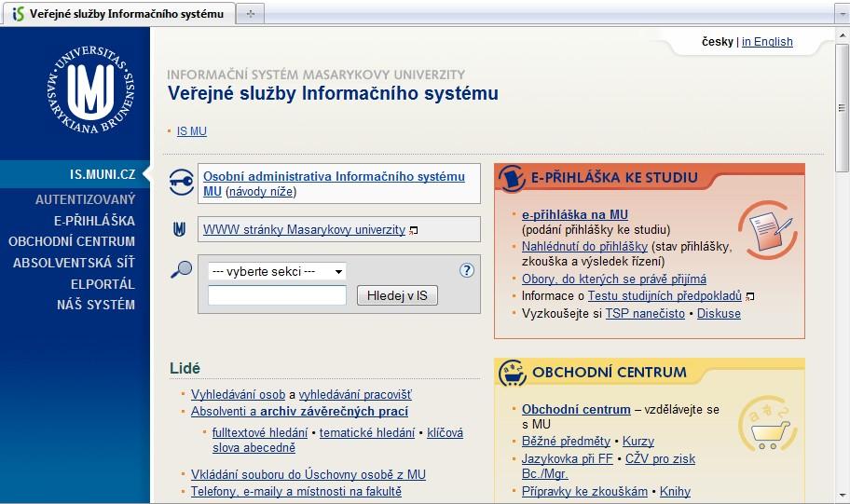Open 'Obory, do kterých se právě přijímá'
The height and width of the screenshot is (504, 850).
pyautogui.click(x=613, y=279)
